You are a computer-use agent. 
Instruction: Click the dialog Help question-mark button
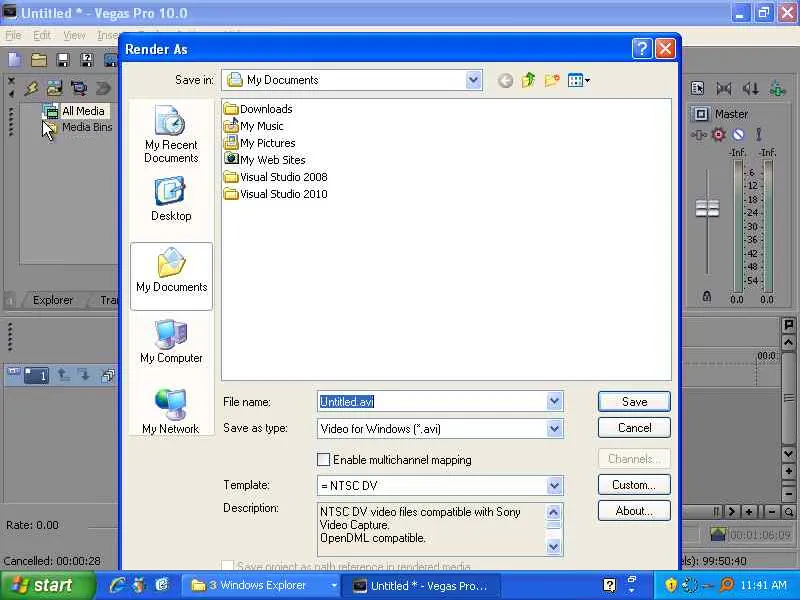(x=642, y=49)
